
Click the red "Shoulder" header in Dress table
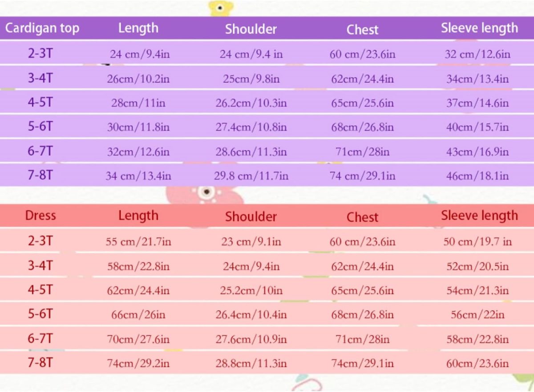click(x=251, y=217)
